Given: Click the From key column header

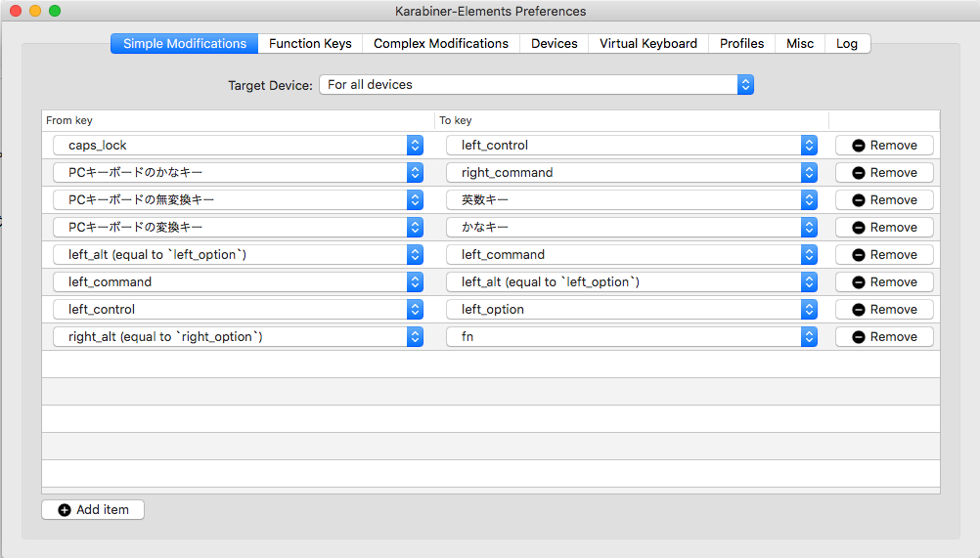Looking at the screenshot, I should point(238,120).
